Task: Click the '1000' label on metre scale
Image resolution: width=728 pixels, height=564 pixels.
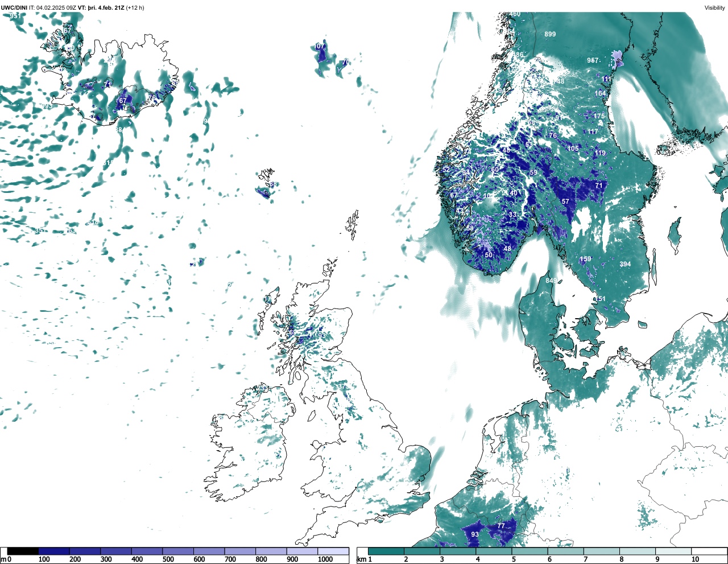Action: (x=325, y=559)
